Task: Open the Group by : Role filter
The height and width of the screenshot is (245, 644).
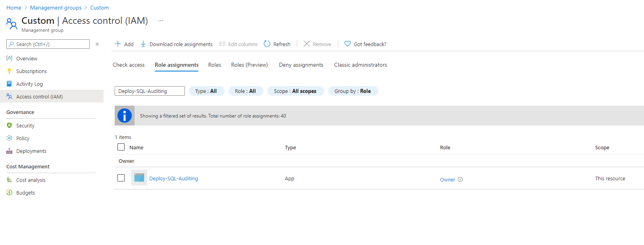Action: (353, 91)
